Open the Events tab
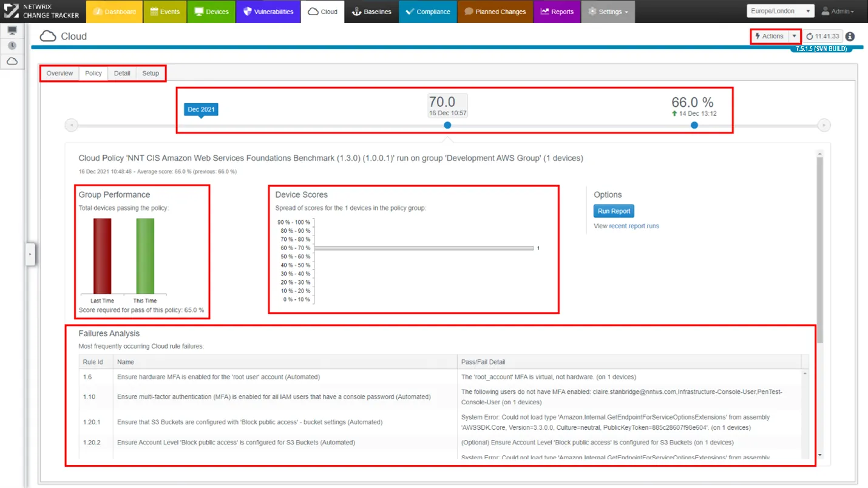This screenshot has height=488, width=868. tap(164, 12)
